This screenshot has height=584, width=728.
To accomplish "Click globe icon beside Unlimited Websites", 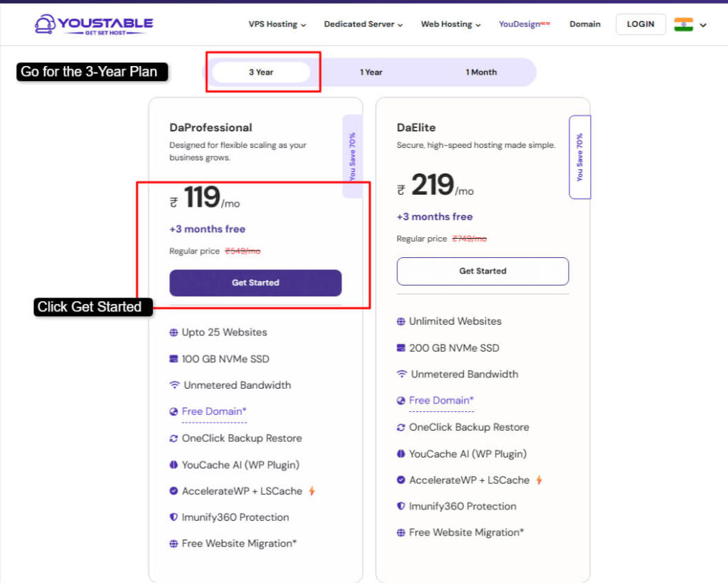I will coord(401,321).
